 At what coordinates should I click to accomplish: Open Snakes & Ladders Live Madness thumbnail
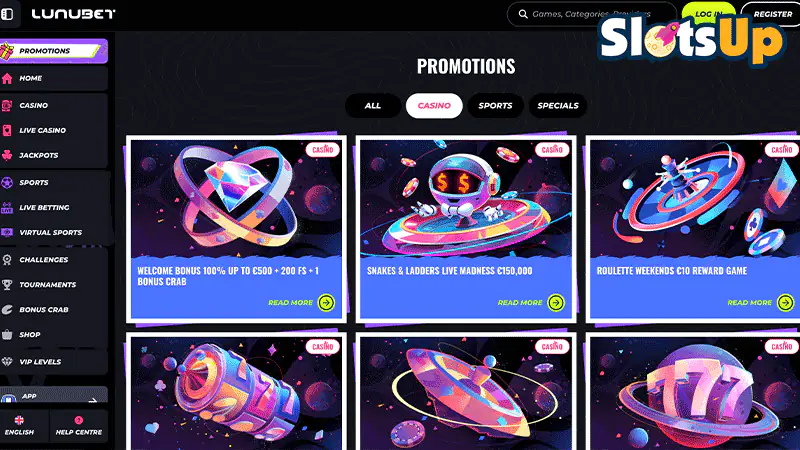click(x=466, y=198)
